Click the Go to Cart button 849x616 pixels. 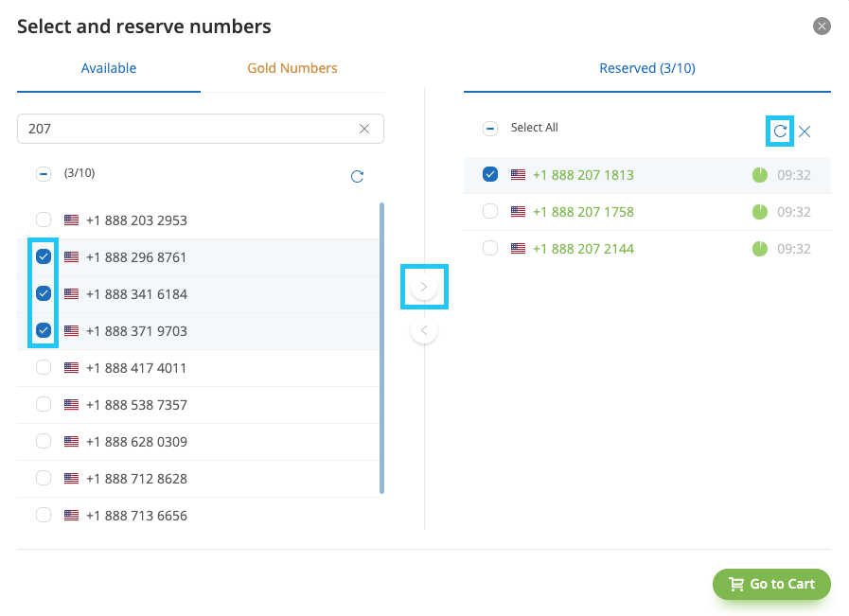(x=771, y=584)
